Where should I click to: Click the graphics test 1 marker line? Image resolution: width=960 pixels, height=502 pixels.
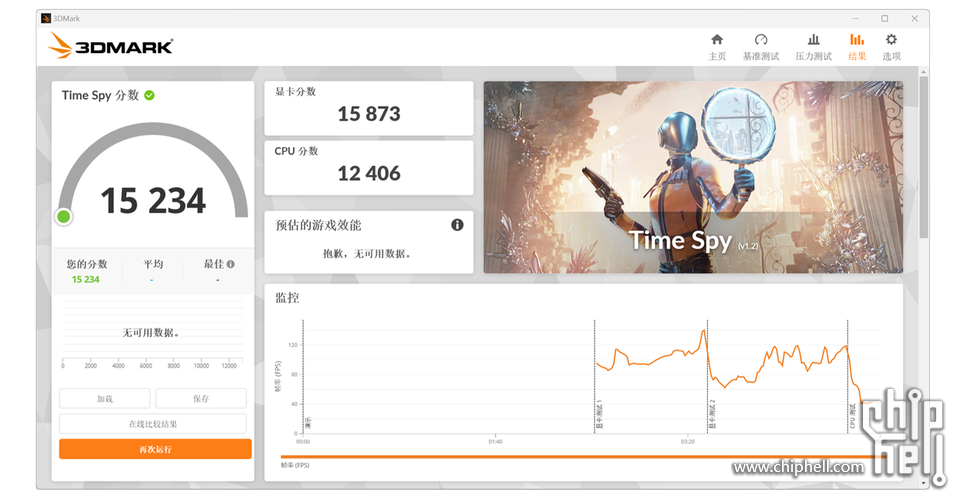pos(594,376)
